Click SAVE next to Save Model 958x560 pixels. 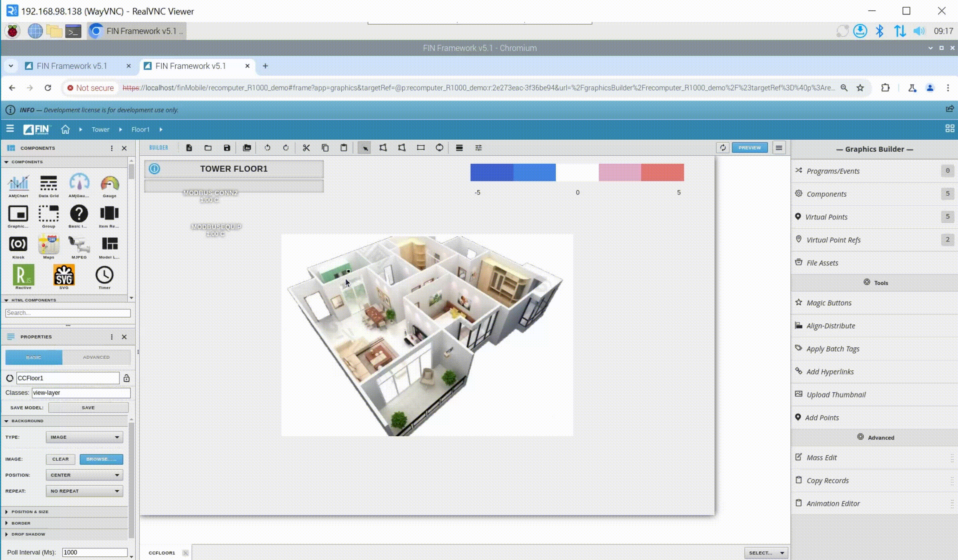click(x=88, y=408)
